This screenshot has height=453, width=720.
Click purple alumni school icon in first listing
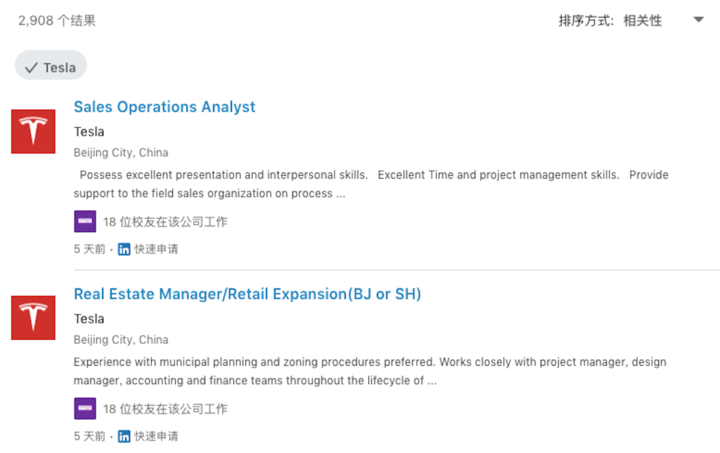coord(85,222)
